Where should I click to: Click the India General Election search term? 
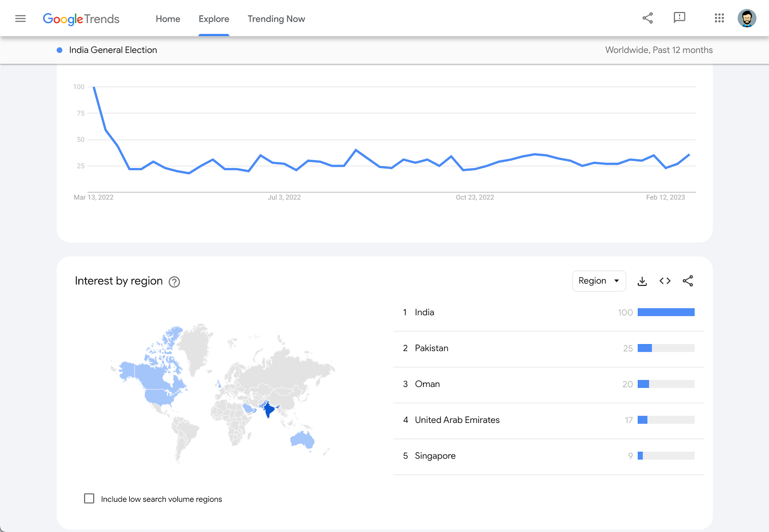tap(113, 50)
